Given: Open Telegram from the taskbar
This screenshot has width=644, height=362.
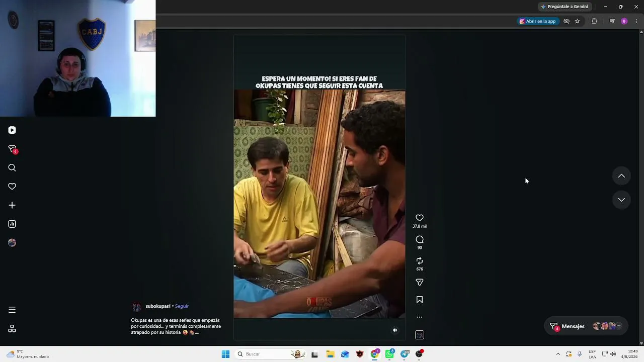Looking at the screenshot, I should pos(405,354).
